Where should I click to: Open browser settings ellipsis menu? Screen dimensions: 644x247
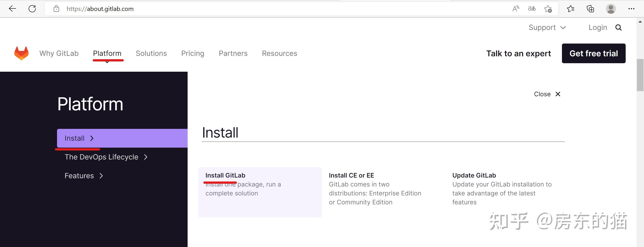coord(631,9)
